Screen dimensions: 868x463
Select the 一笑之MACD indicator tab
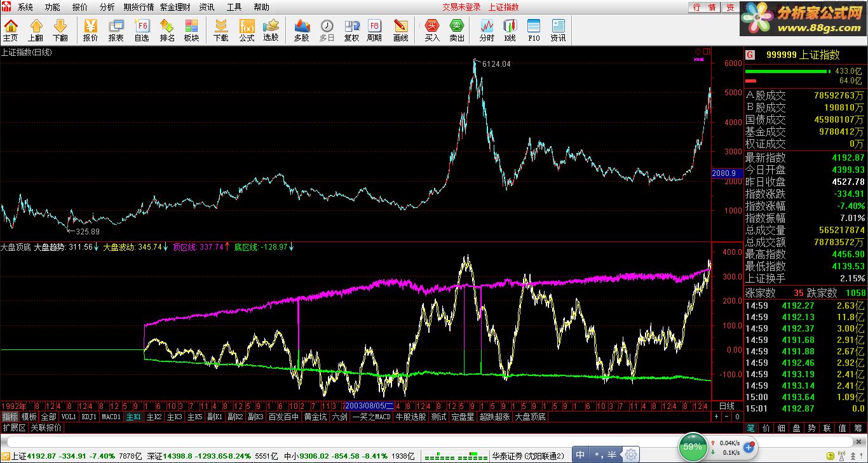(x=372, y=417)
